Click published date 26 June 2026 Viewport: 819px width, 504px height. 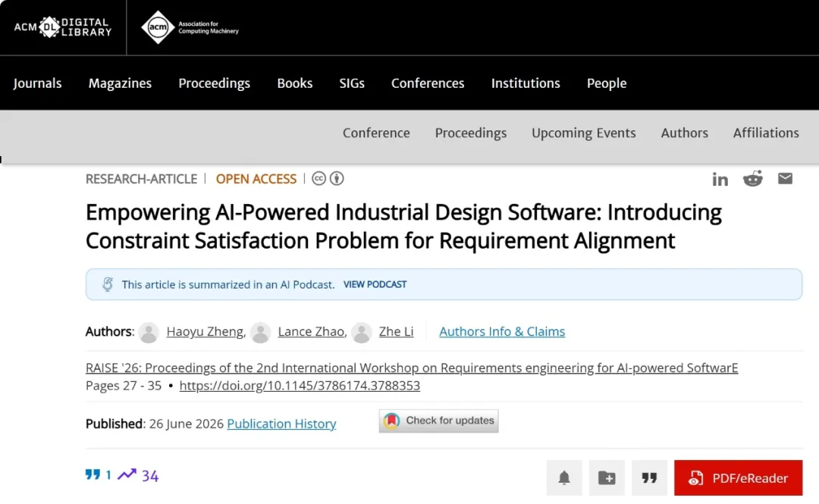(186, 424)
